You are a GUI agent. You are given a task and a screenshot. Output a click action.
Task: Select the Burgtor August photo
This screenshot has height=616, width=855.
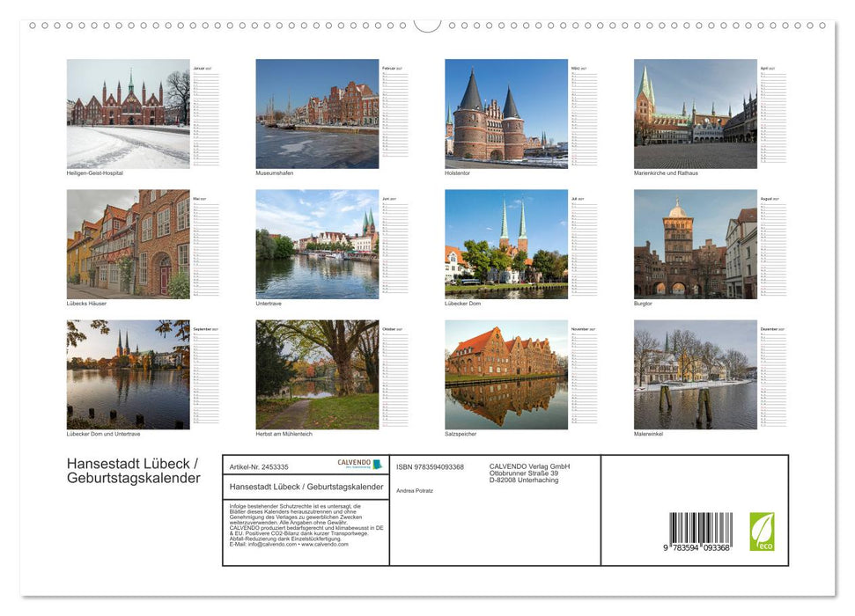point(696,245)
